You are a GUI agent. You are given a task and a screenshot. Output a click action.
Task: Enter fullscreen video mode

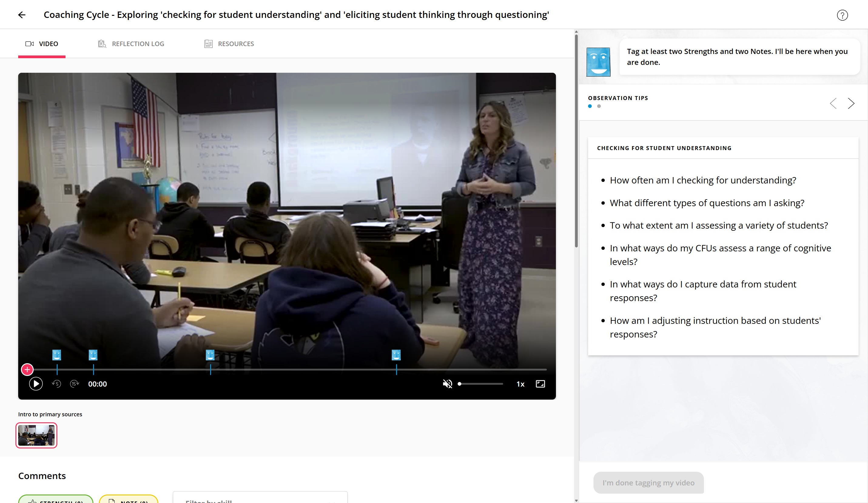[540, 384]
